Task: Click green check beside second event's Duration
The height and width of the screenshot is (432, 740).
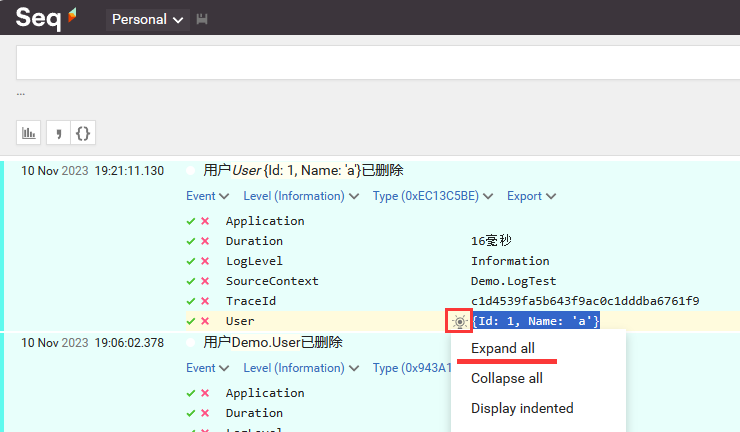Action: pos(191,413)
